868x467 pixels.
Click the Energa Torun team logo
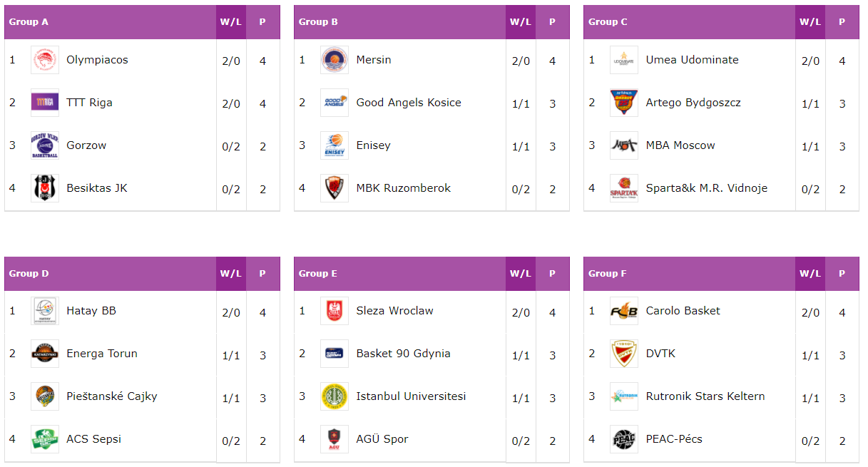(45, 354)
